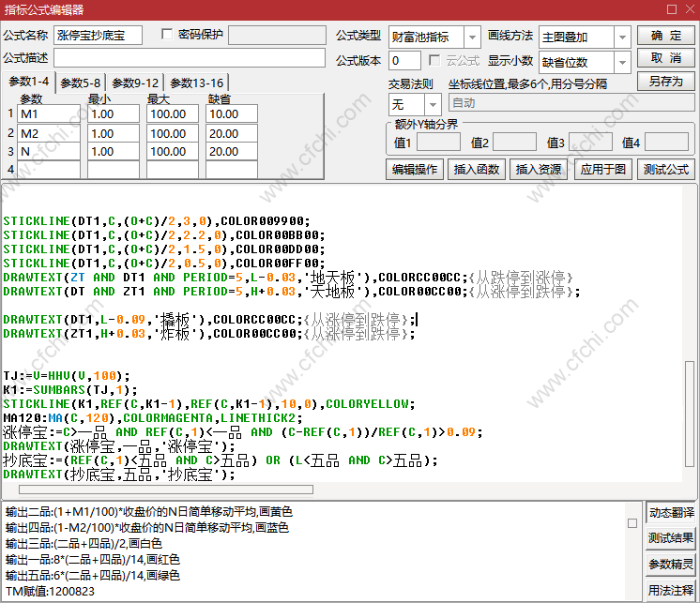Screen dimensions: 700x603
Task: Open the 交易法则 dropdown
Action: 433,105
